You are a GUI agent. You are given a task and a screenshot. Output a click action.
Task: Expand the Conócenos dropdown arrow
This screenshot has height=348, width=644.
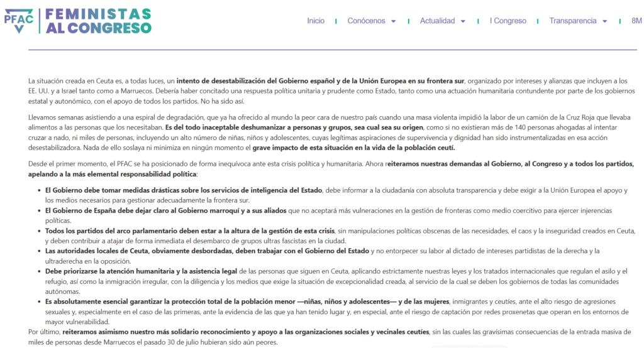point(394,21)
